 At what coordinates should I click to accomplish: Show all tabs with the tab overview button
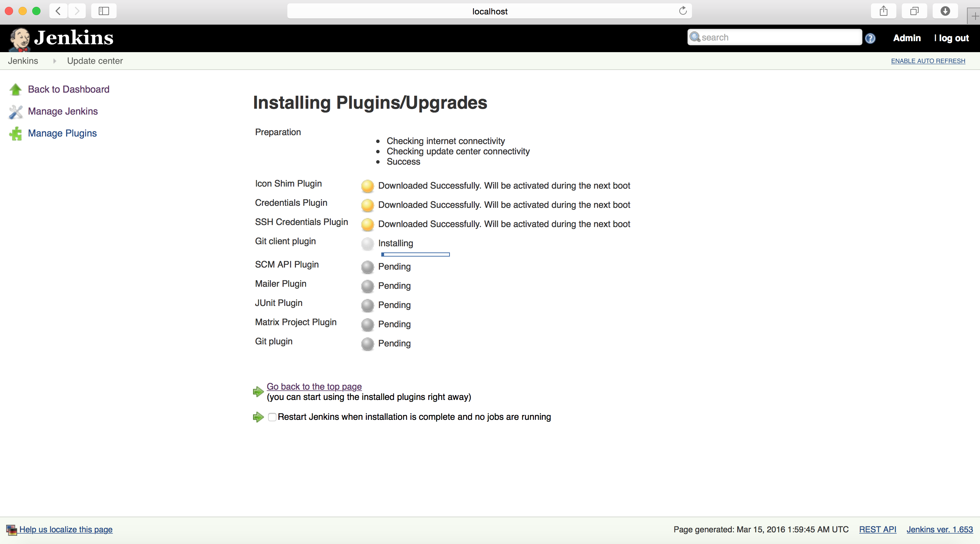click(914, 11)
